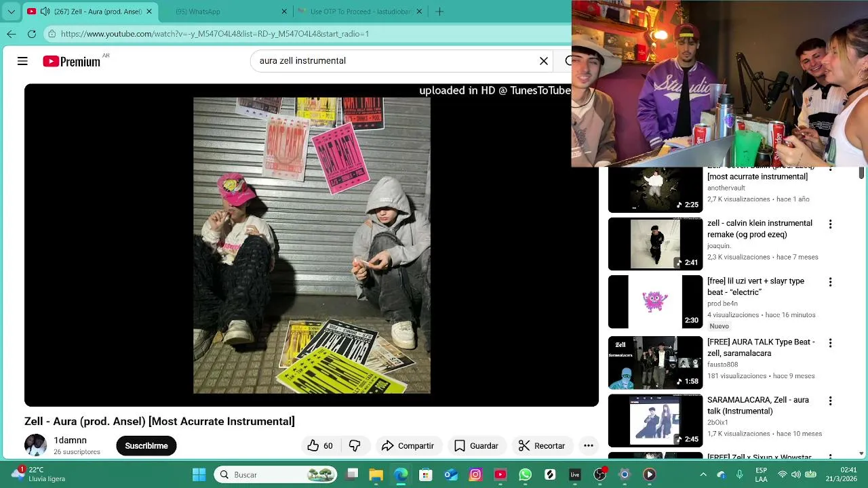Click the page scrollbar down arrow
The height and width of the screenshot is (488, 868).
(861, 453)
